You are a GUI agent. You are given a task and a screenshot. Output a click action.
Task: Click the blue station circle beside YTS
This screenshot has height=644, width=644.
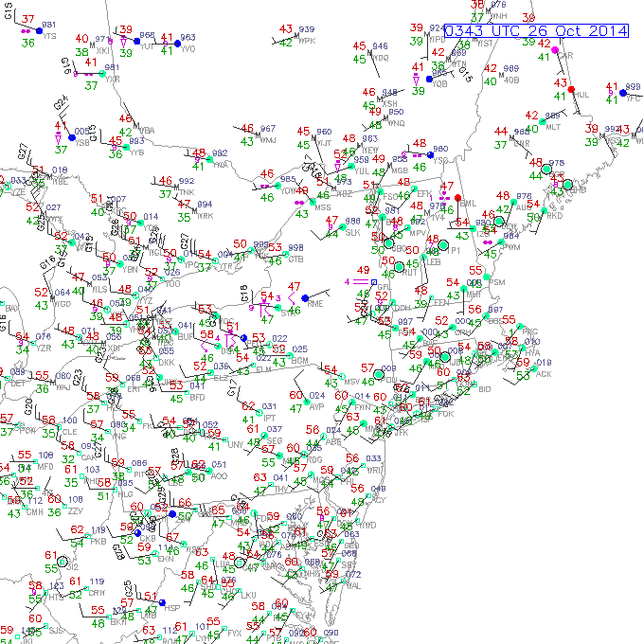(x=40, y=31)
